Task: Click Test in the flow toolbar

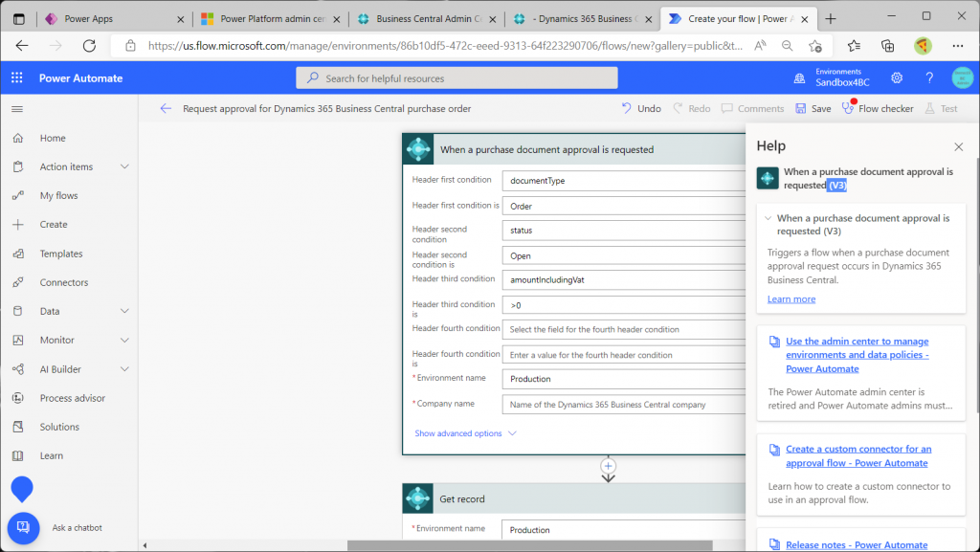Action: 942,109
